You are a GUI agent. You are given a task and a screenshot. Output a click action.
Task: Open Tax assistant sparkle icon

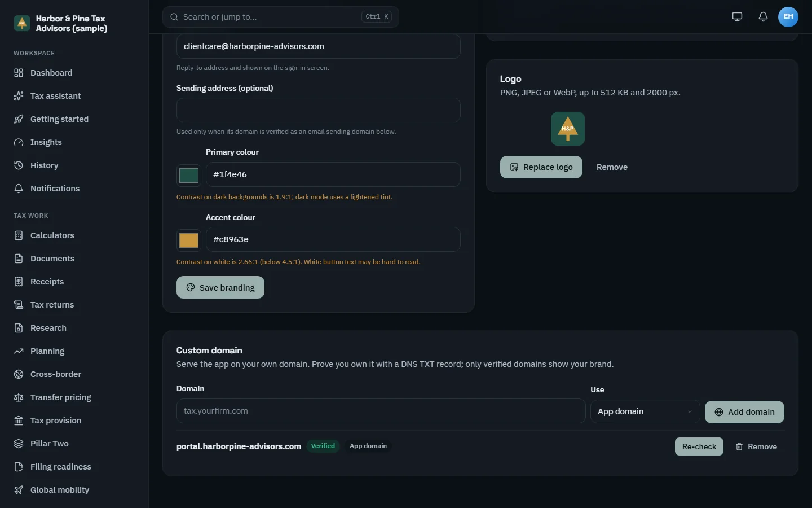tap(19, 96)
